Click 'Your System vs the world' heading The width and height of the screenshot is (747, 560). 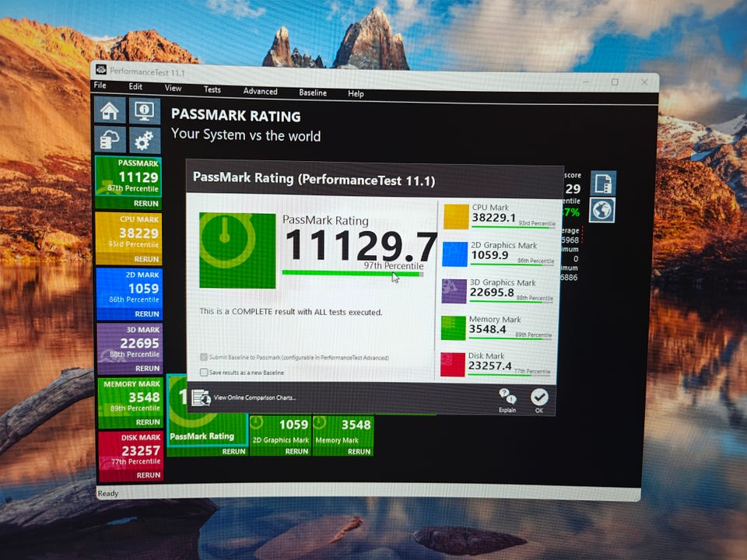246,135
